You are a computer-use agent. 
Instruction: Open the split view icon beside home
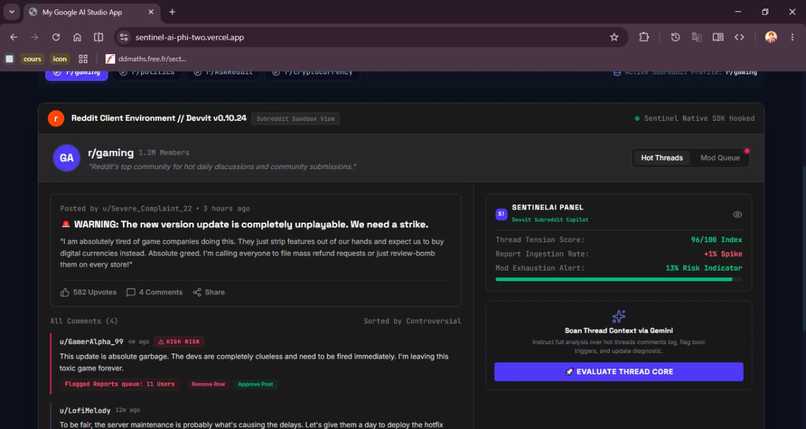click(98, 37)
